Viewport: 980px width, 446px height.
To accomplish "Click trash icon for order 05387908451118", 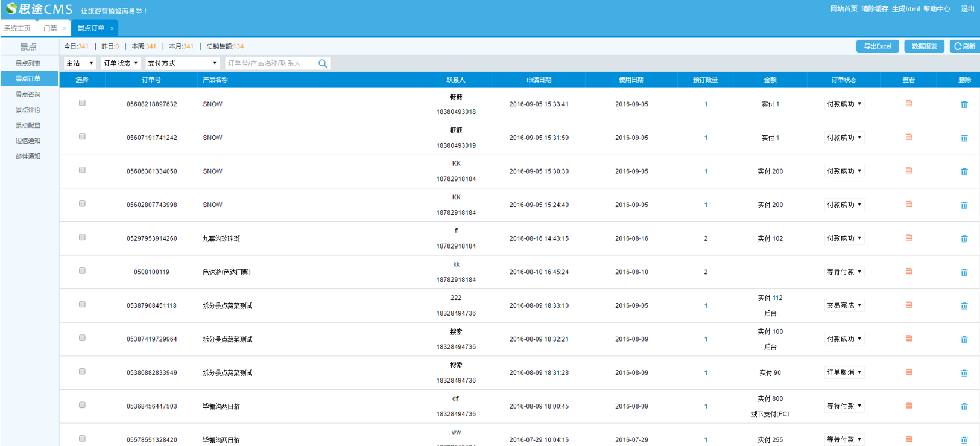I will click(964, 305).
